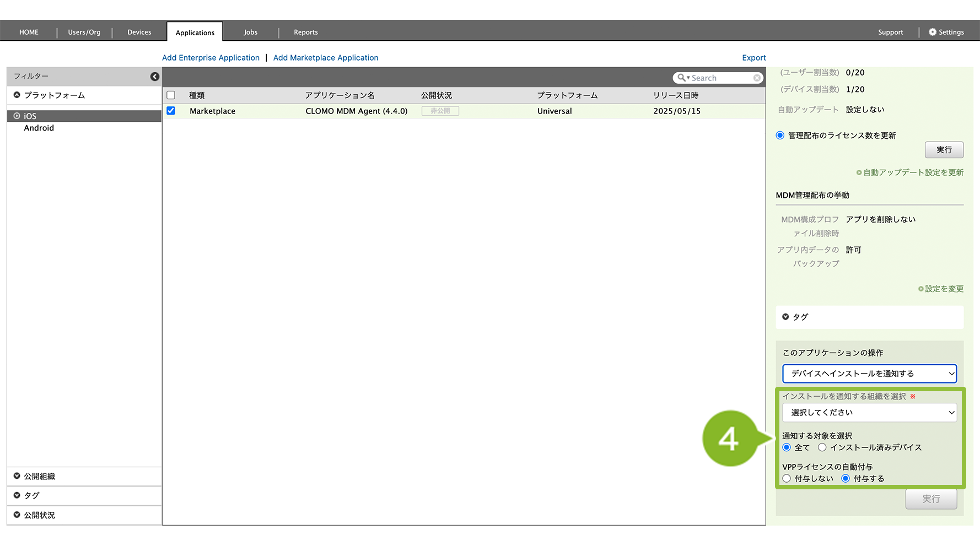Image resolution: width=980 pixels, height=551 pixels.
Task: Open the 選択してください organization dropdown
Action: pyautogui.click(x=869, y=413)
